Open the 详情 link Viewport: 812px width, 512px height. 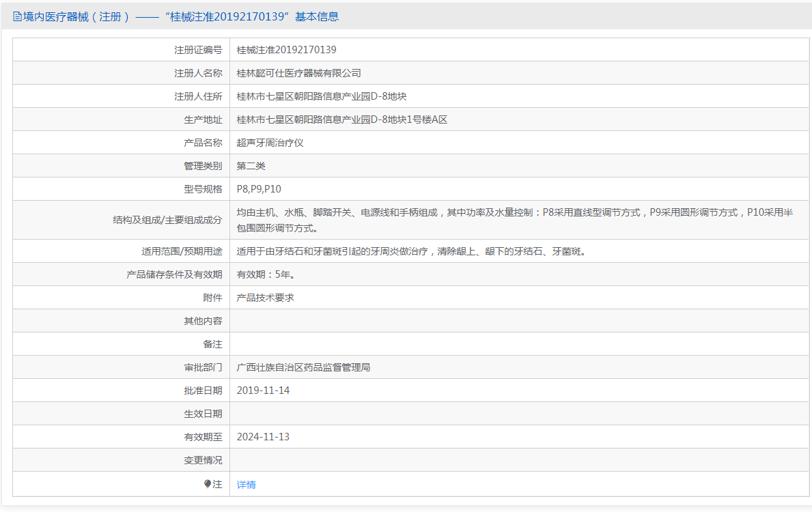click(x=246, y=485)
